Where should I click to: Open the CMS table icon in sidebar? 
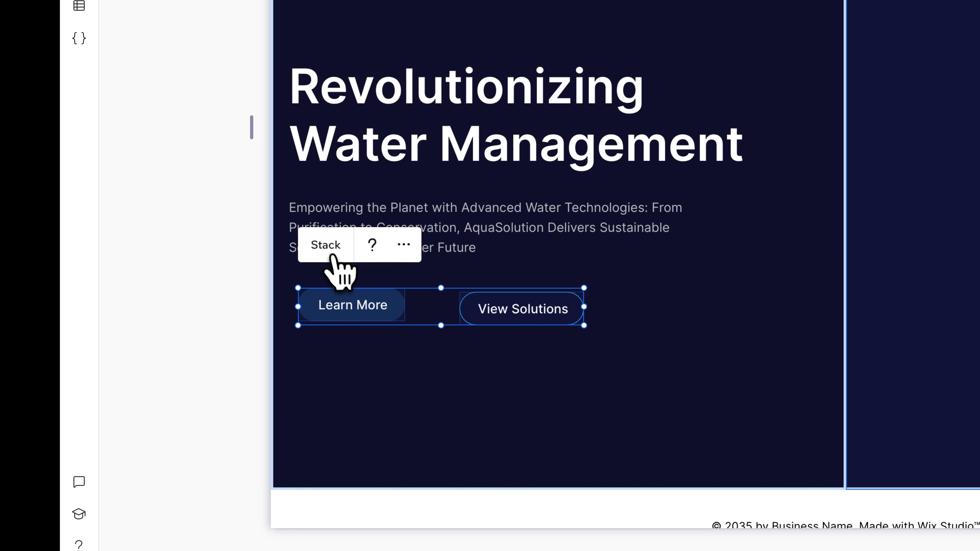(x=79, y=6)
